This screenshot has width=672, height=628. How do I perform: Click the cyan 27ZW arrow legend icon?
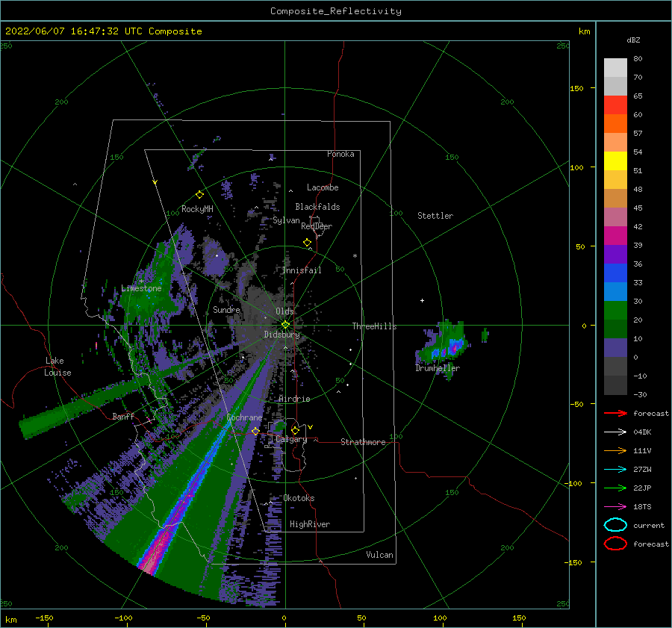coord(615,470)
